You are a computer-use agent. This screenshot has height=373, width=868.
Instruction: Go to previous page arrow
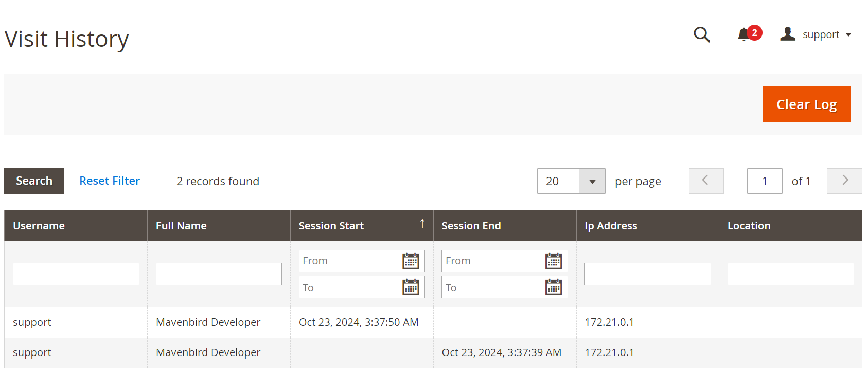pos(706,181)
